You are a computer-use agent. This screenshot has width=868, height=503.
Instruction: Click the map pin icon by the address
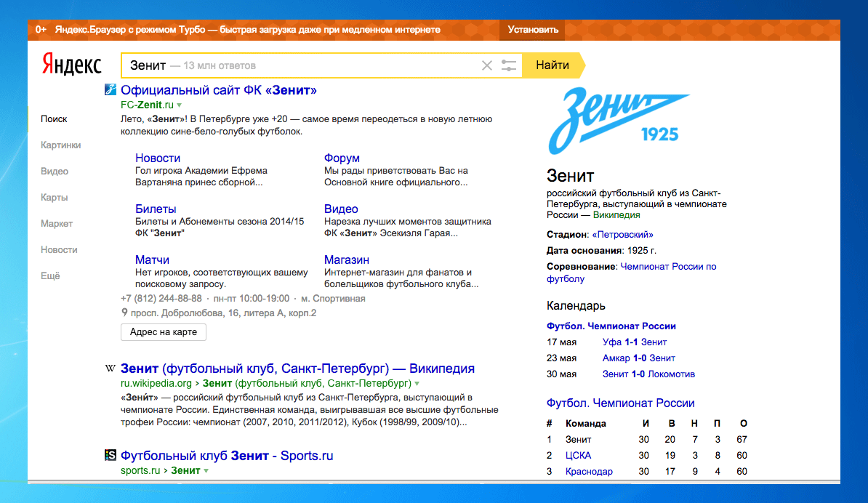(x=124, y=313)
